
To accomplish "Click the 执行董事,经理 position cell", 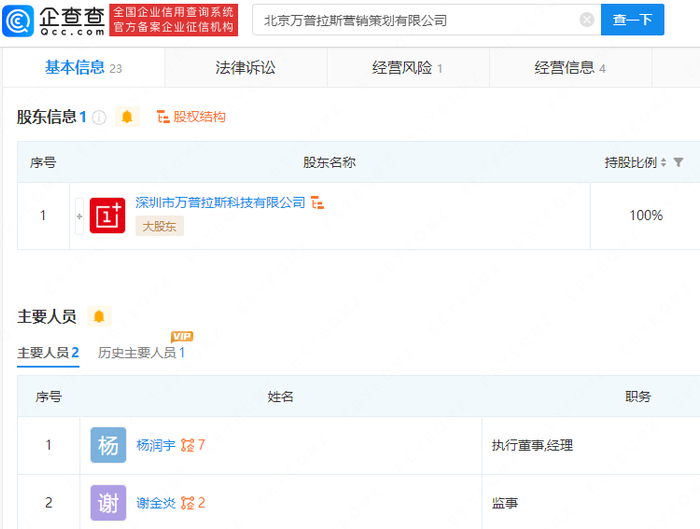I will pos(591,445).
